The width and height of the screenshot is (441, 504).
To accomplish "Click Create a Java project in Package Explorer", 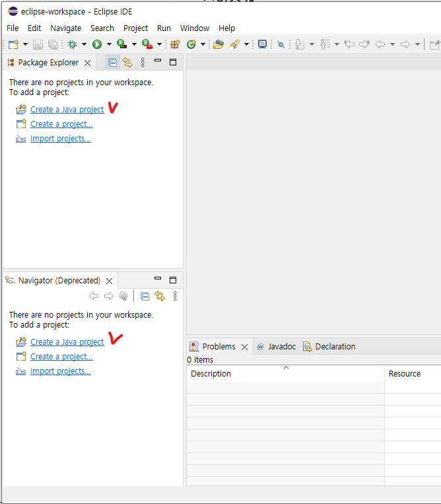I will pyautogui.click(x=67, y=109).
